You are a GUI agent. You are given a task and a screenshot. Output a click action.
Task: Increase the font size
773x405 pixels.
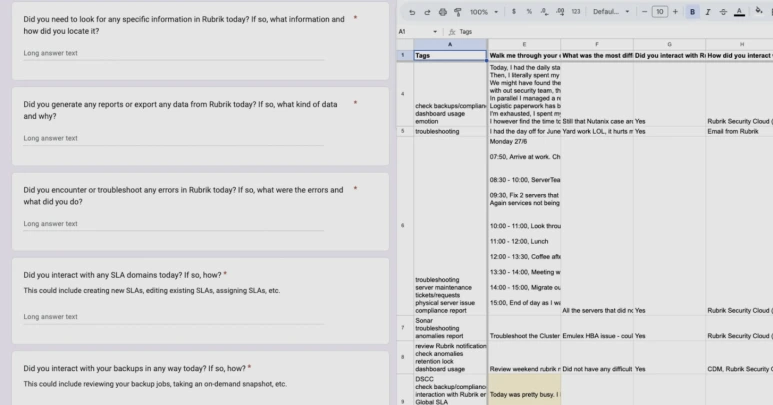[675, 12]
